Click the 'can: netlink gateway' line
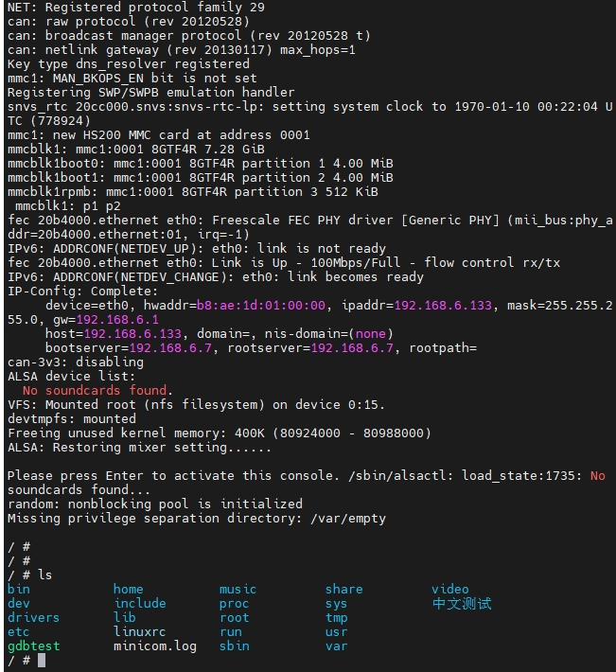The image size is (616, 672). point(181,50)
